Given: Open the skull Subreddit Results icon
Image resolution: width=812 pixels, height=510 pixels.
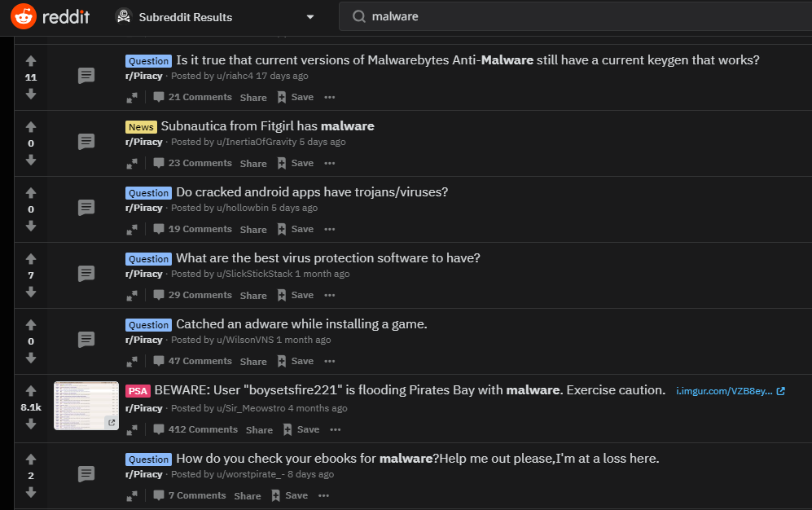Looking at the screenshot, I should point(123,16).
